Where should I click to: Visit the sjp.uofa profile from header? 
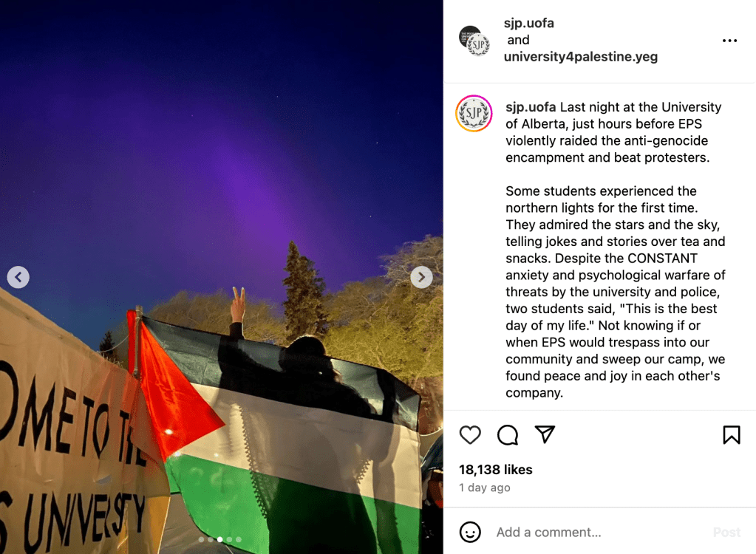[529, 23]
